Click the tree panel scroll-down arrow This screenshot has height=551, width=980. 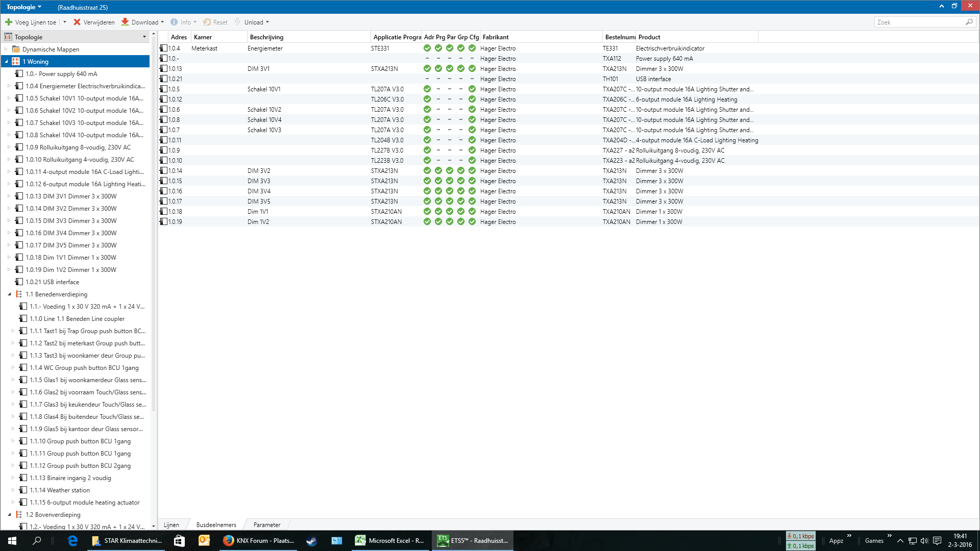[153, 526]
